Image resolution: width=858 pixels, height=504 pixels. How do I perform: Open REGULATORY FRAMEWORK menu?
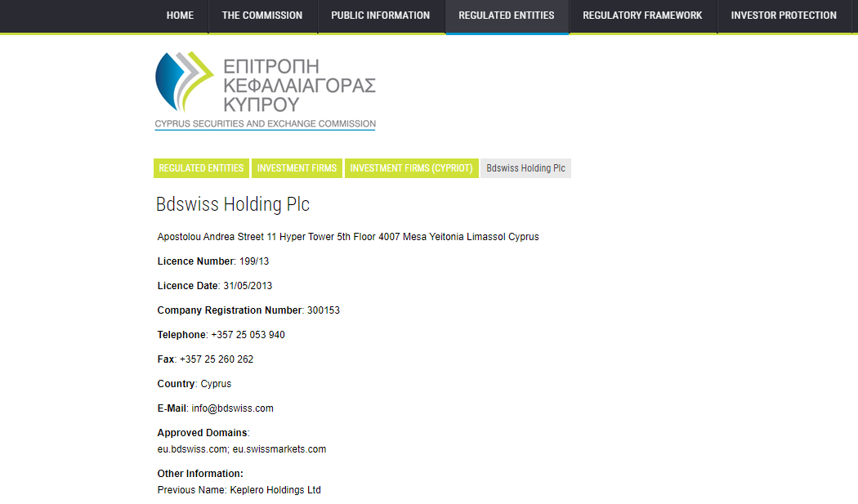pos(642,16)
